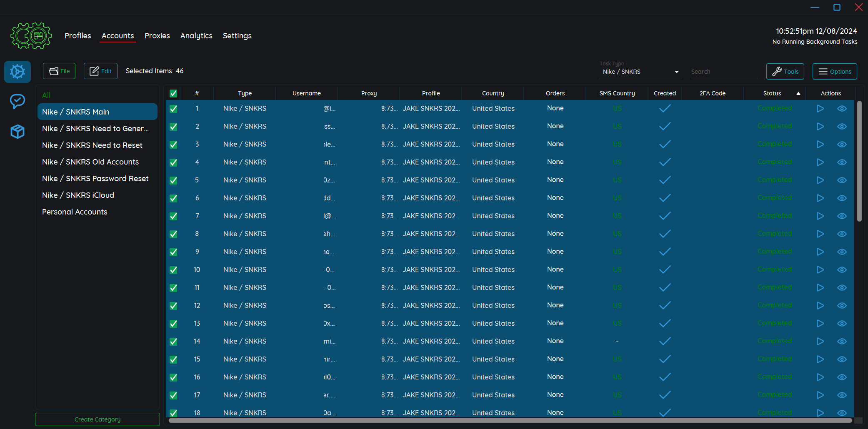868x429 pixels.
Task: Click the app logo gear icon
Action: [31, 36]
